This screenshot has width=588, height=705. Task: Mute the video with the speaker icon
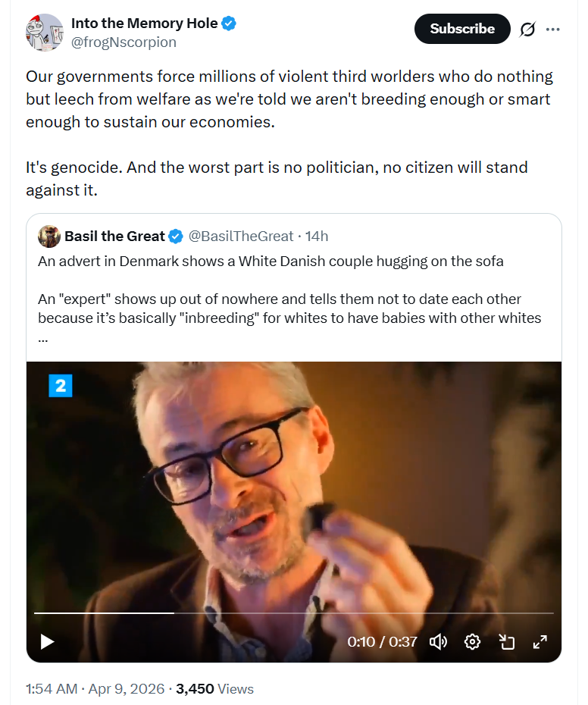[x=438, y=641]
